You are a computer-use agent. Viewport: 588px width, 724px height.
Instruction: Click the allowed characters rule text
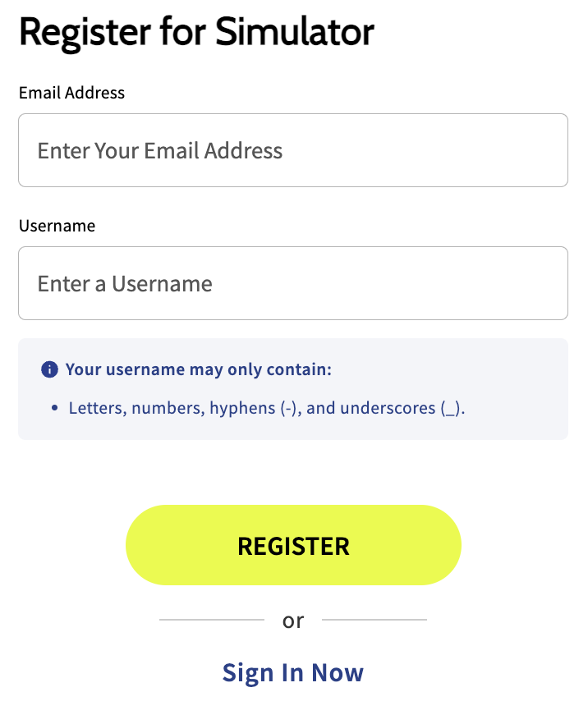(x=267, y=408)
